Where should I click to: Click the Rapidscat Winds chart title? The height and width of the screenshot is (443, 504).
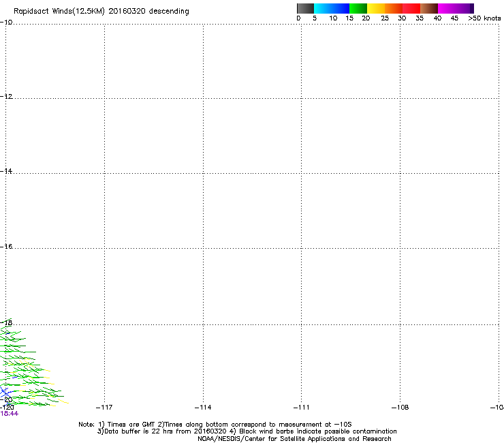[x=101, y=12]
